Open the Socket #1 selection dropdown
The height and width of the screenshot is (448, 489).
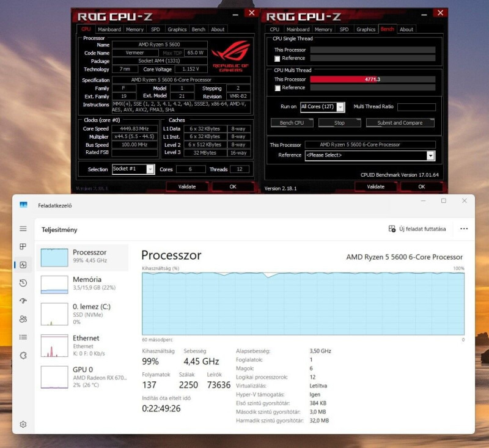(133, 169)
